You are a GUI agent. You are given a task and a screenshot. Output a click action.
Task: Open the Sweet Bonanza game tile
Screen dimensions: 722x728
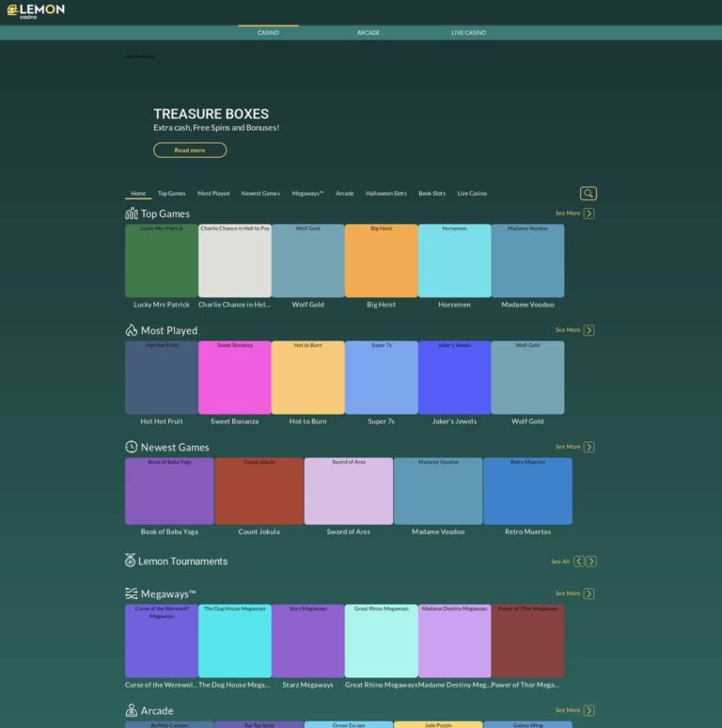click(235, 377)
